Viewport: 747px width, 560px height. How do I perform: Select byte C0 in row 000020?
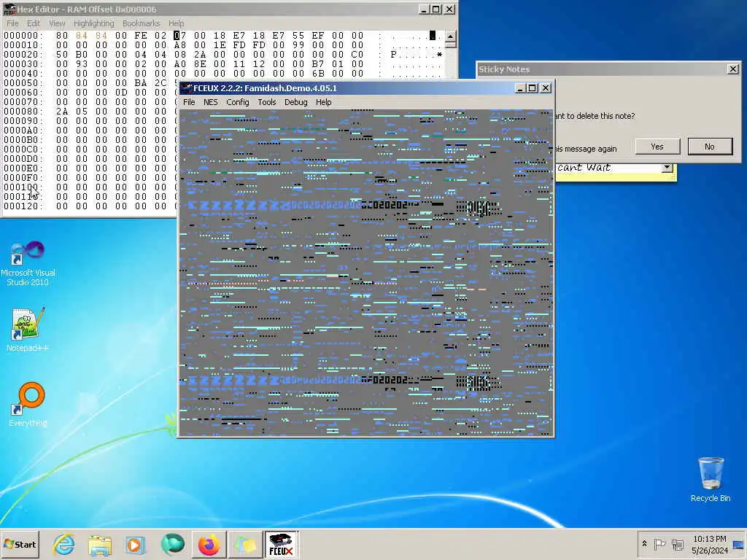(x=357, y=55)
